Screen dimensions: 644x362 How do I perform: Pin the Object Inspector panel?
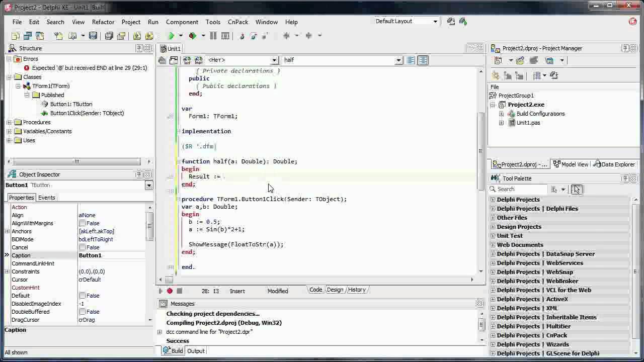coord(139,174)
